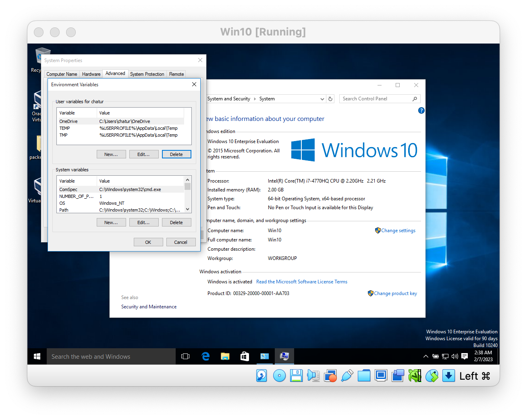The height and width of the screenshot is (420, 527).
Task: Click the audio speaker and microphone indicator
Action: pyautogui.click(x=313, y=376)
